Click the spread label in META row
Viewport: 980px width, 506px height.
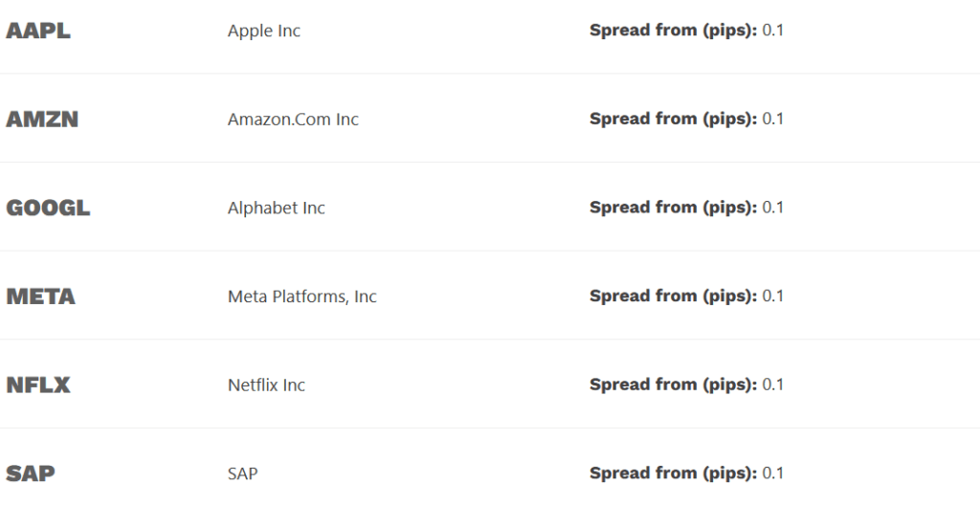673,296
